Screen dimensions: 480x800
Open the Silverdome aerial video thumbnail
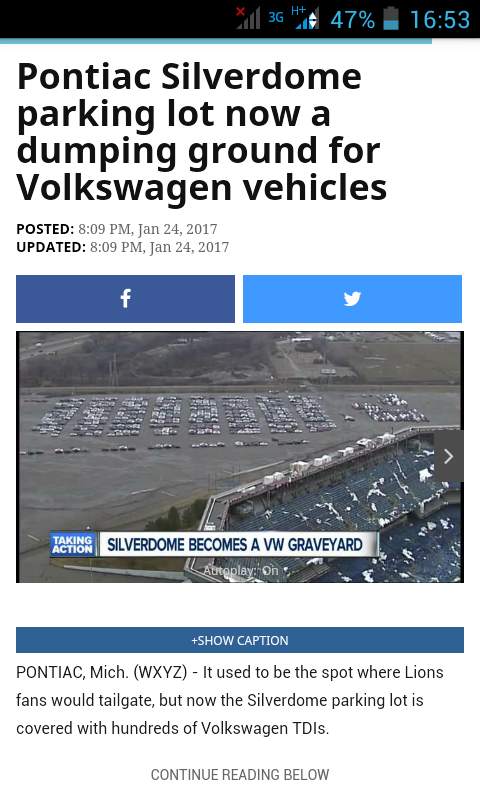click(x=240, y=457)
